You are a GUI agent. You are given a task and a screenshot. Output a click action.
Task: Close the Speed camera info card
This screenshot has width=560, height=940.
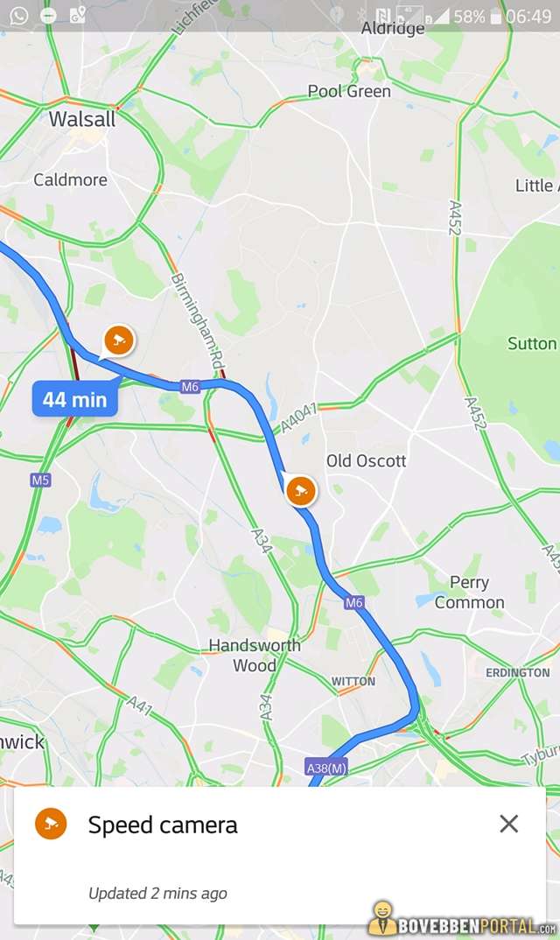click(508, 824)
